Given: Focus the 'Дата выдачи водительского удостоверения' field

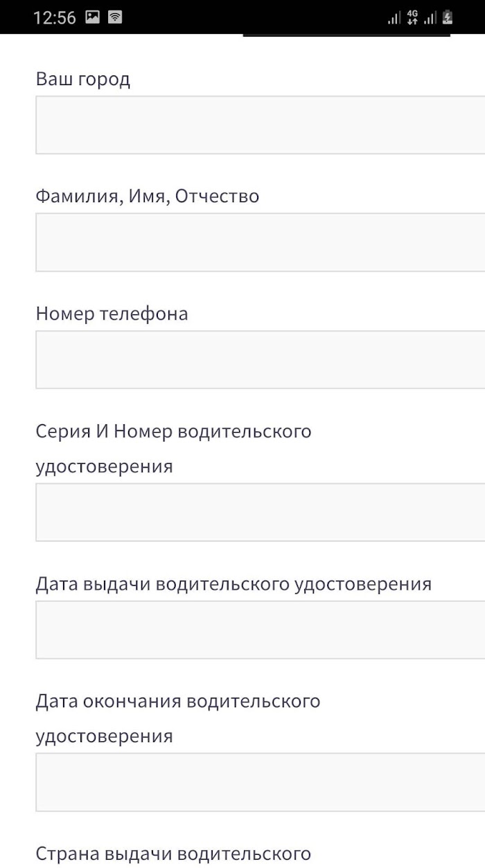Looking at the screenshot, I should (261, 630).
